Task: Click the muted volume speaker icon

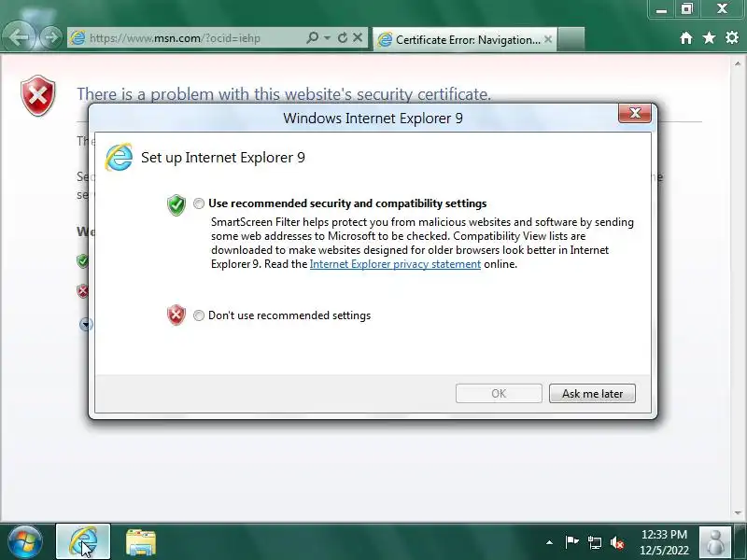Action: tap(617, 542)
